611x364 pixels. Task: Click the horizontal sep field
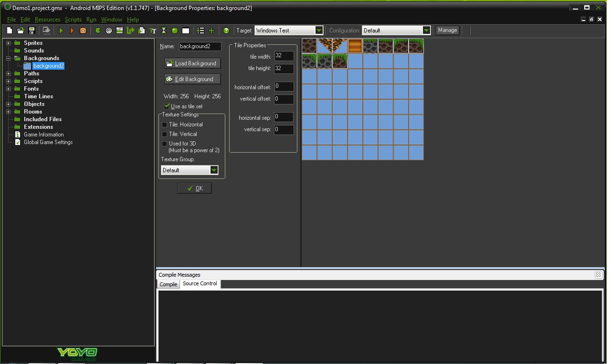pos(284,117)
